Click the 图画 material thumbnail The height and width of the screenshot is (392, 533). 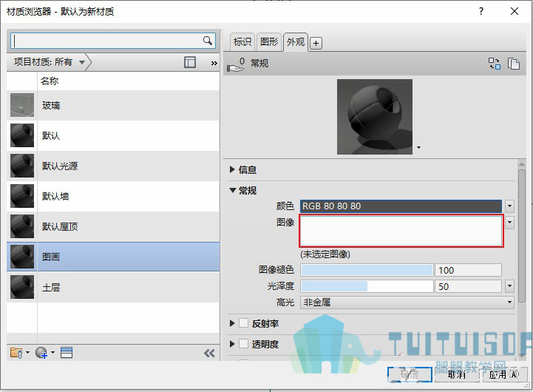[x=22, y=257]
